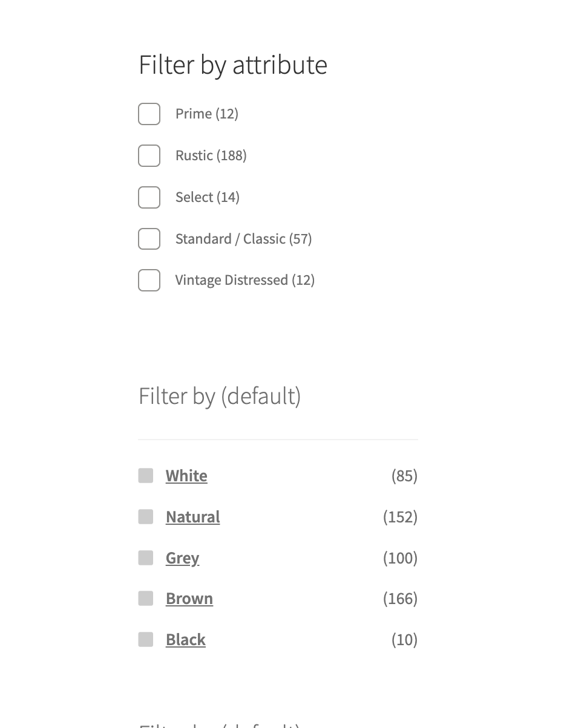Toggle the Standard / Classic checkbox

click(149, 239)
